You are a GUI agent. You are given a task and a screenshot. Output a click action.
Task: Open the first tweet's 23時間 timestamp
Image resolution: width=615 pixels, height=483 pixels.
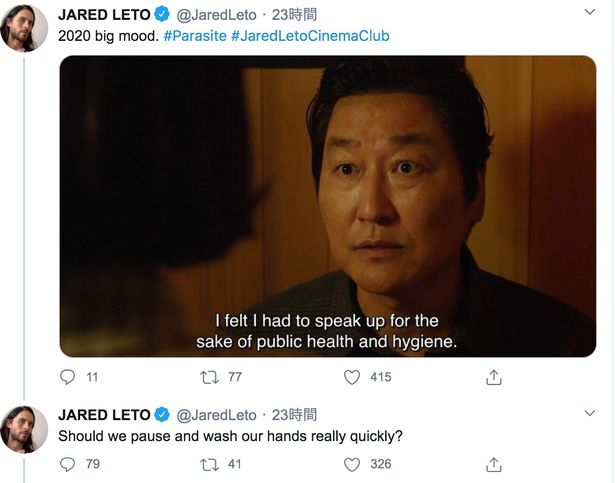[294, 15]
